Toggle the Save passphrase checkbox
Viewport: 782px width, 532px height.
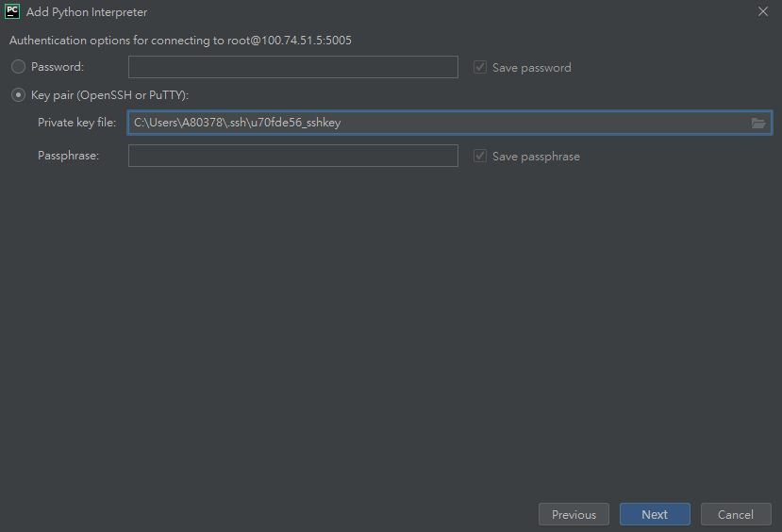pos(480,156)
